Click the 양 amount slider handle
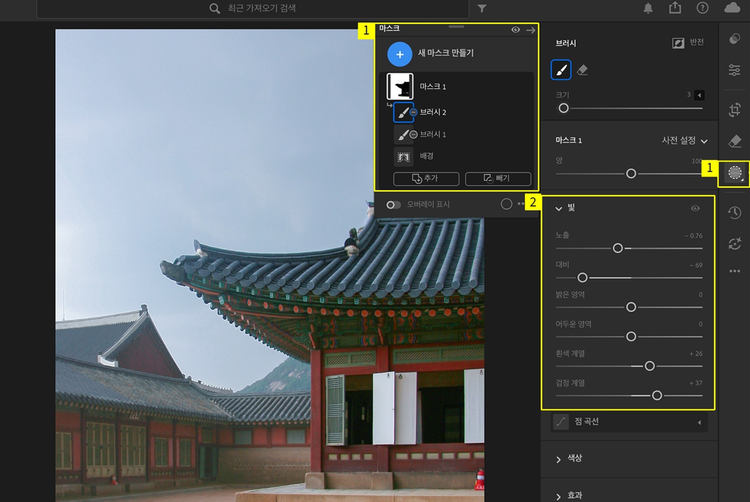The image size is (750, 502). (631, 174)
